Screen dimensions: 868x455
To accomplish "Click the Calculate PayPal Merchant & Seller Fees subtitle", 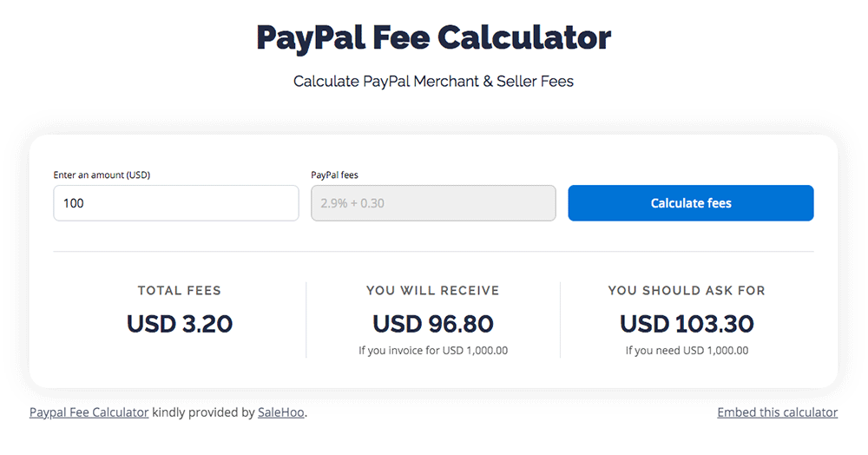I will tap(433, 82).
